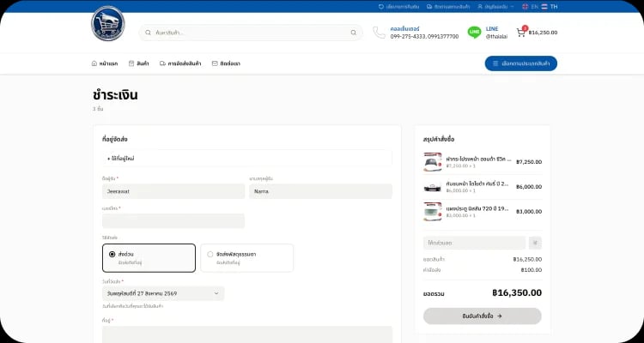Select the ส่งด่วน express shipping option
The width and height of the screenshot is (644, 343).
pos(149,258)
